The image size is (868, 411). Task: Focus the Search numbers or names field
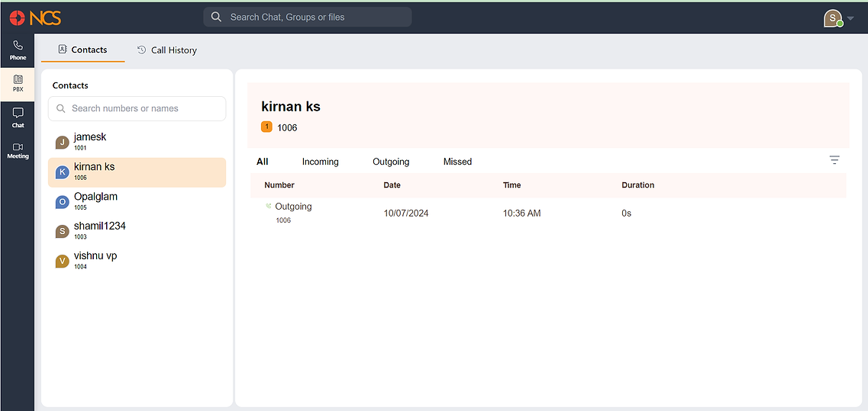[x=137, y=108]
